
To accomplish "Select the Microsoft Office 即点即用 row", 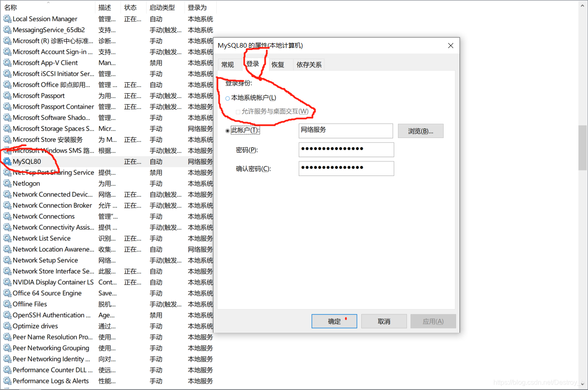I will pyautogui.click(x=108, y=85).
